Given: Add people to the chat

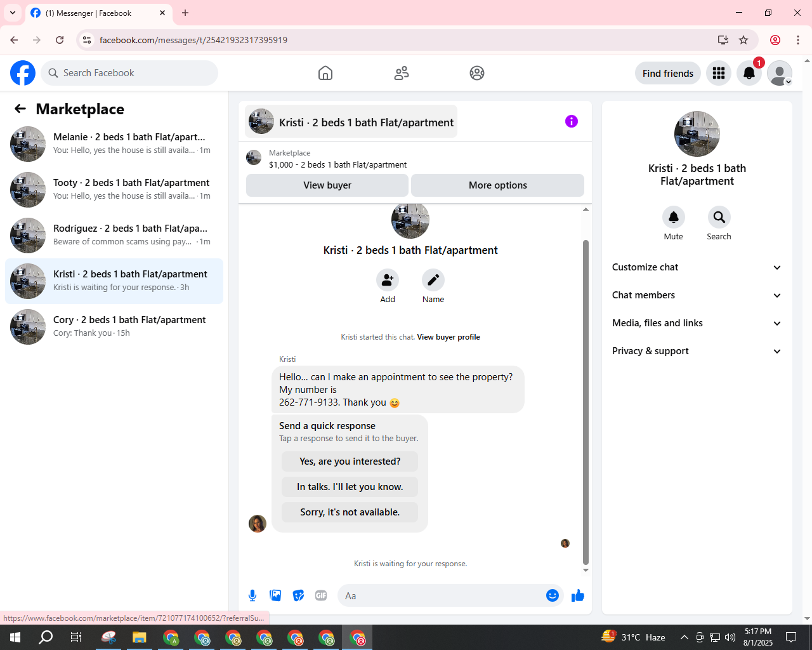Looking at the screenshot, I should point(388,280).
